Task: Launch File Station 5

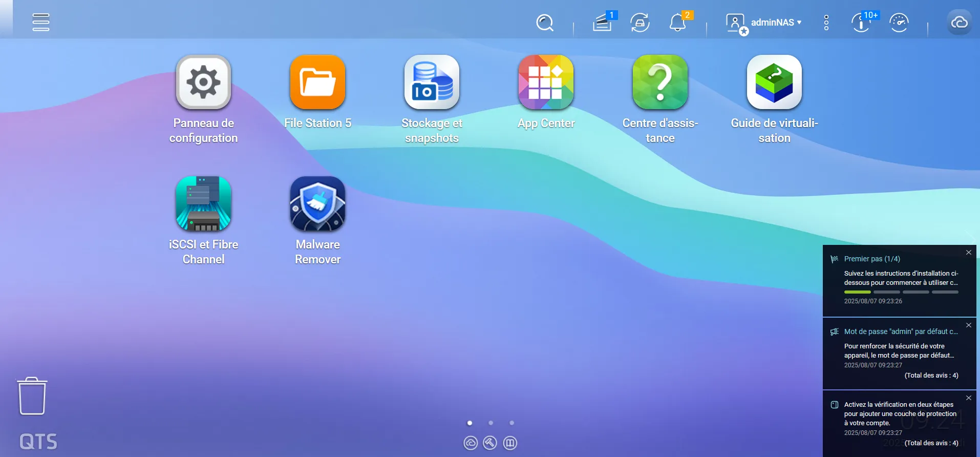Action: 317,82
